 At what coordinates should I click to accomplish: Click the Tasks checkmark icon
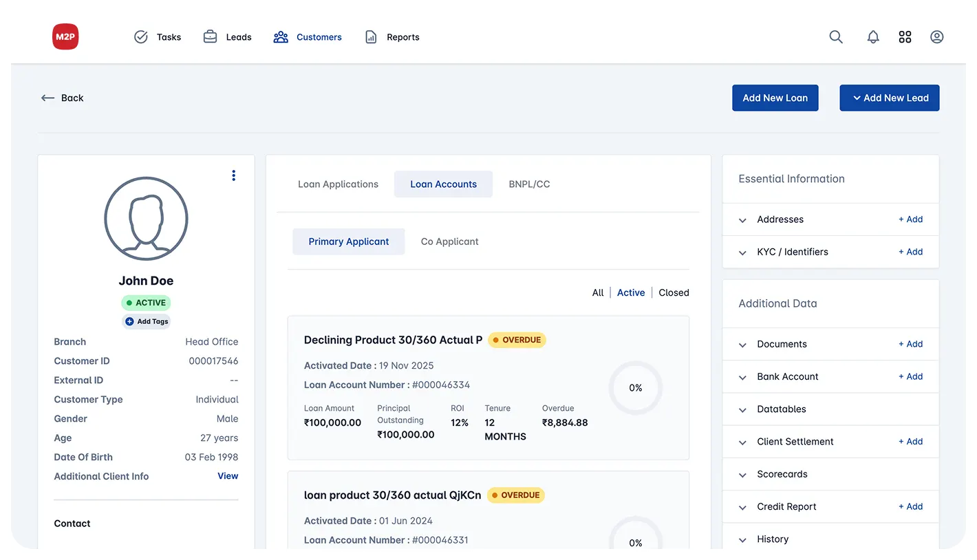141,37
